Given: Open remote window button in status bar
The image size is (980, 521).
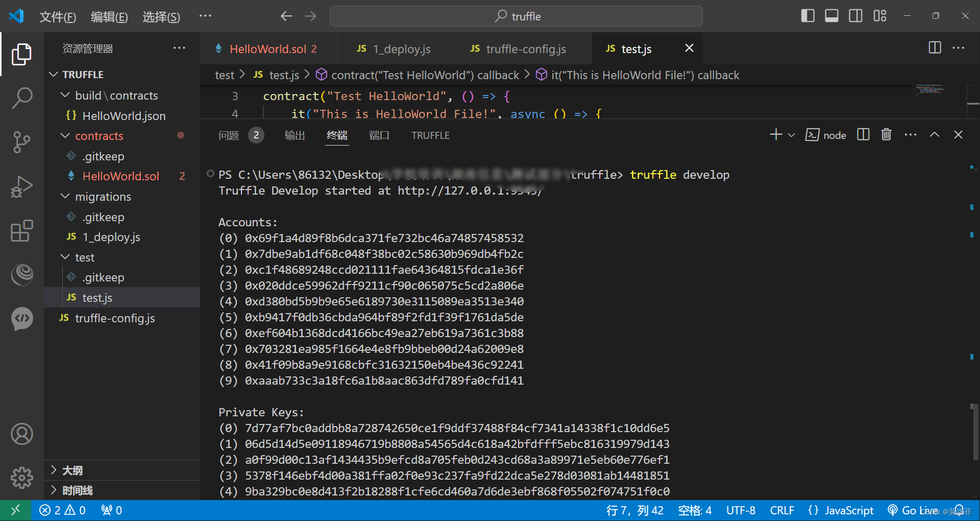Looking at the screenshot, I should (15, 510).
